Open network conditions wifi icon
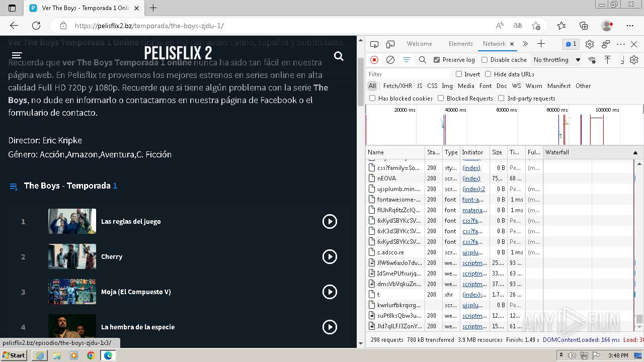This screenshot has height=362, width=644. (592, 60)
